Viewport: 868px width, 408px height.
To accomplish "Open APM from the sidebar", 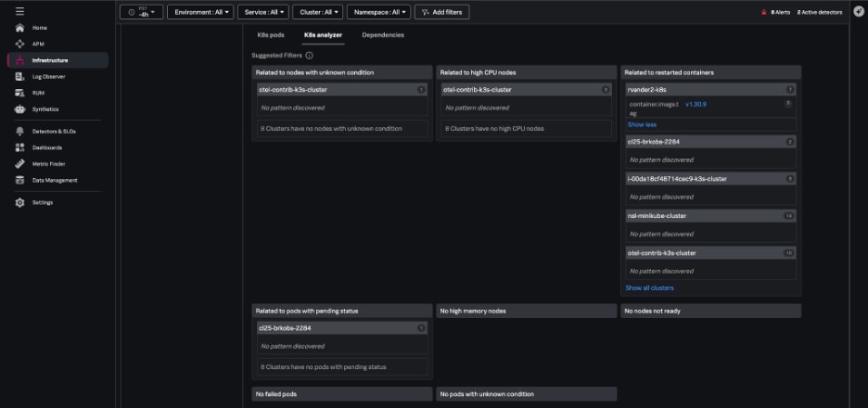I will [x=19, y=44].
